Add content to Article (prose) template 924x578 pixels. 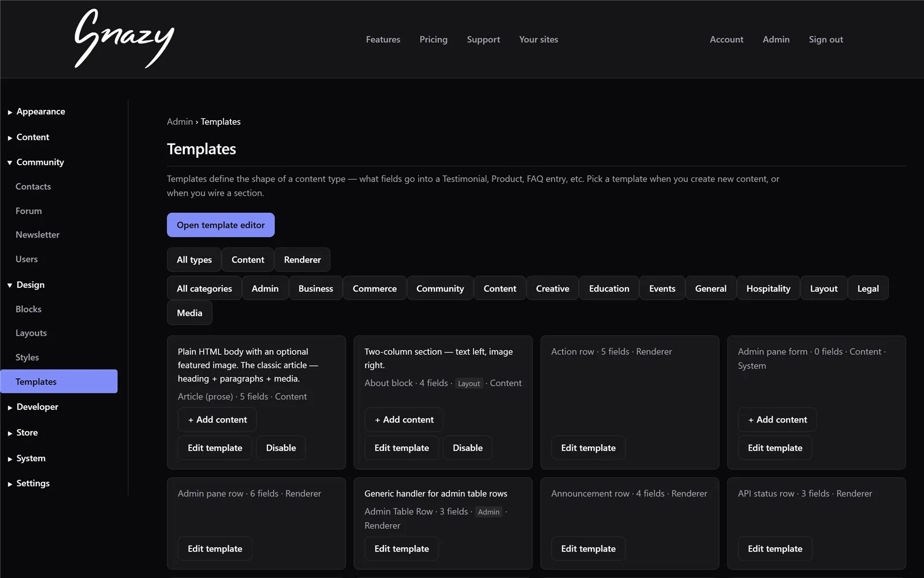pos(217,420)
